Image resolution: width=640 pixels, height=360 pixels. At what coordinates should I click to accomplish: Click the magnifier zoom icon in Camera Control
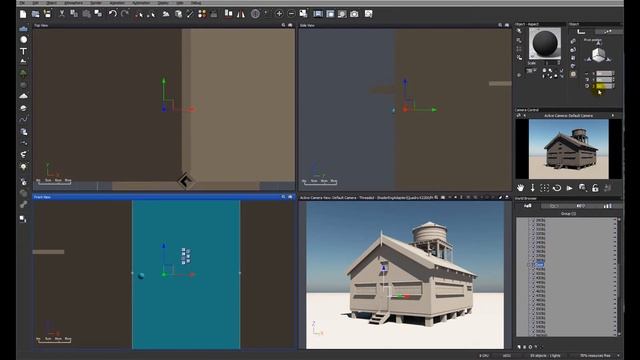click(x=582, y=188)
